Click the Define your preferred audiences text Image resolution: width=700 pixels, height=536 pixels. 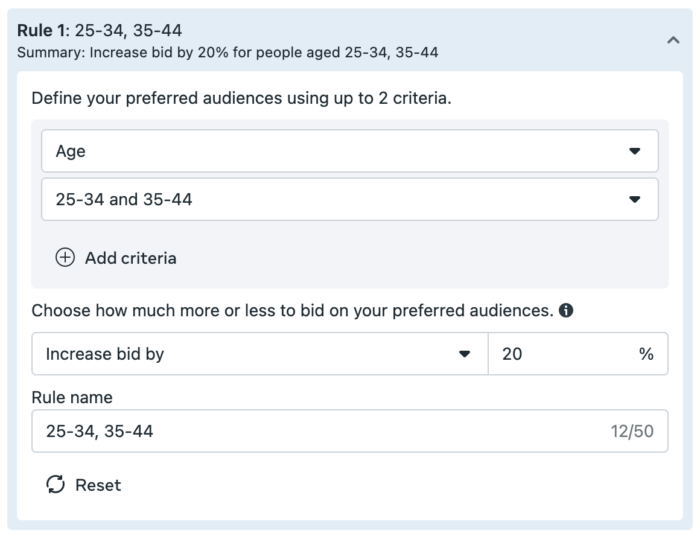click(242, 98)
